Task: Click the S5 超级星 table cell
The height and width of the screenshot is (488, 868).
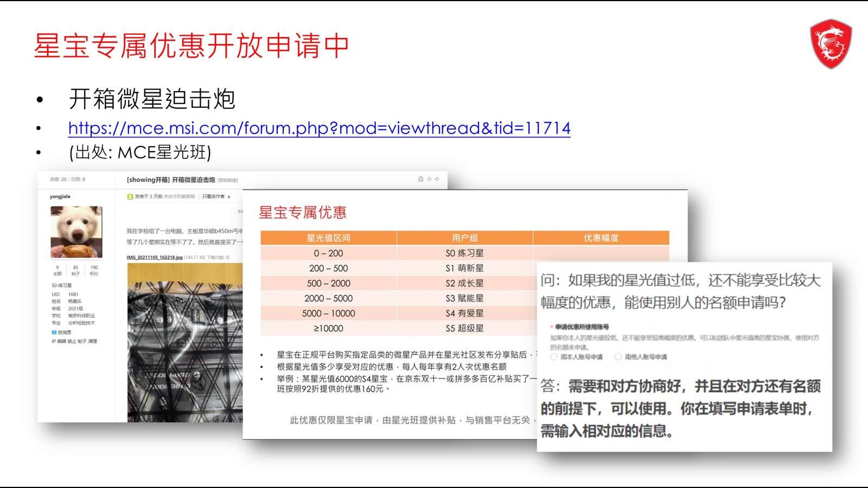Action: 465,328
